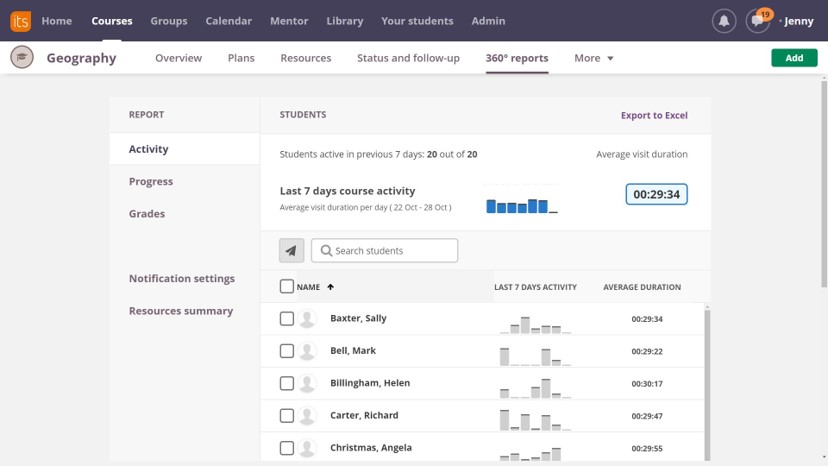Switch to the Status and follow-up tab

click(408, 58)
